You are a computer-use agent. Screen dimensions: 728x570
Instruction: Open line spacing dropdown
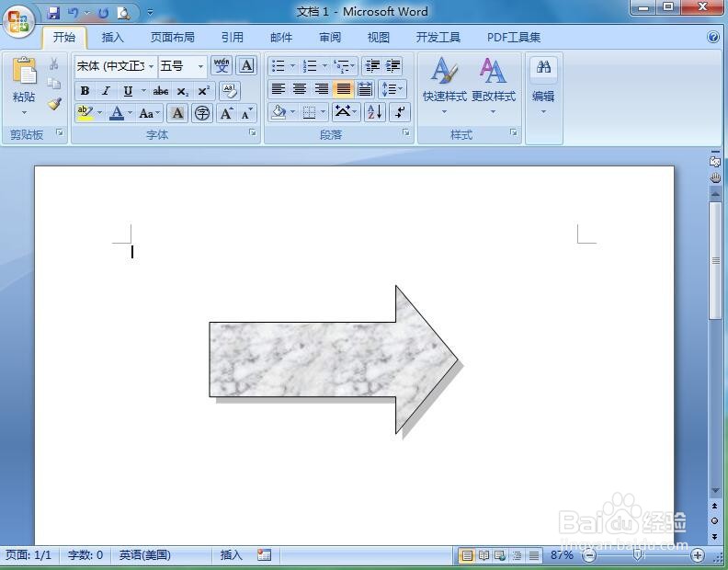click(x=392, y=89)
